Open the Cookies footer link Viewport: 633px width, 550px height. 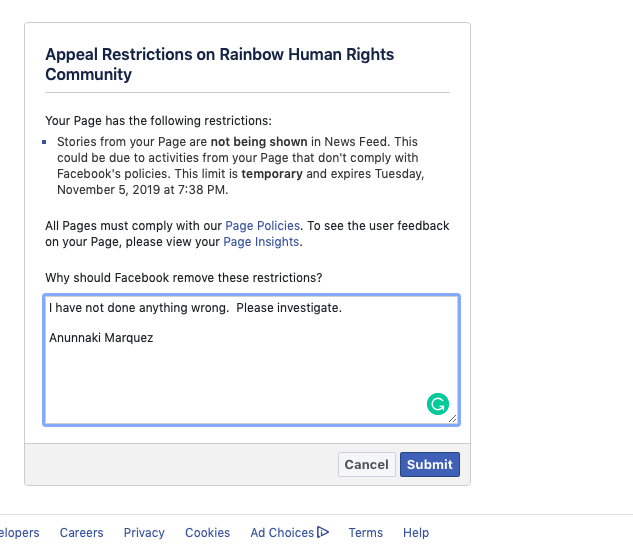pos(207,533)
